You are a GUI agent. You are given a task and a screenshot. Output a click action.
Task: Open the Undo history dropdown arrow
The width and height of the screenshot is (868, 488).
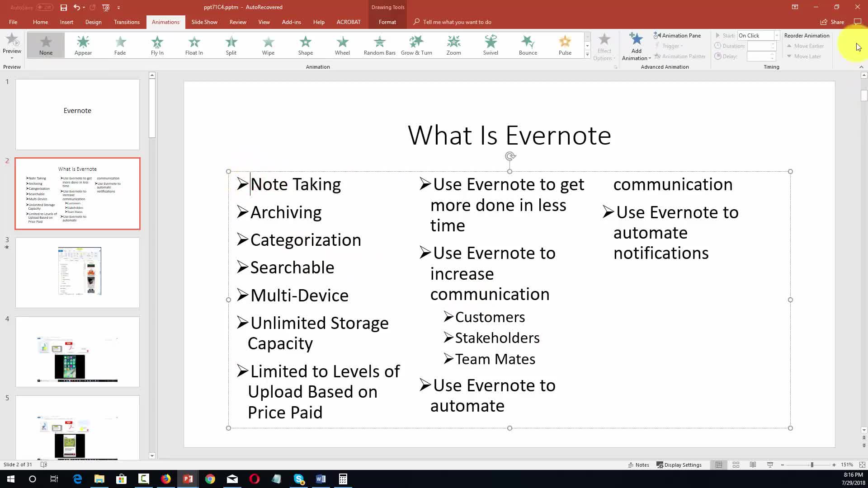click(x=84, y=7)
